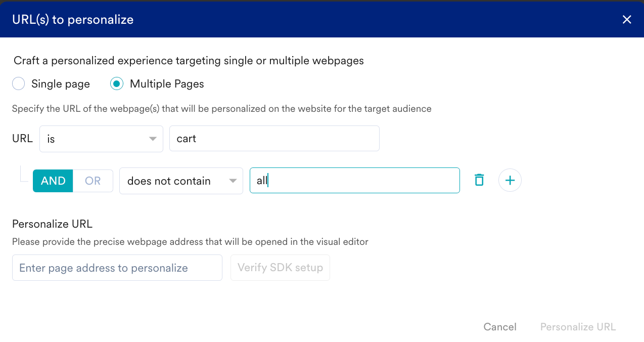
Task: Click the Verify SDK setup button
Action: [x=280, y=268]
